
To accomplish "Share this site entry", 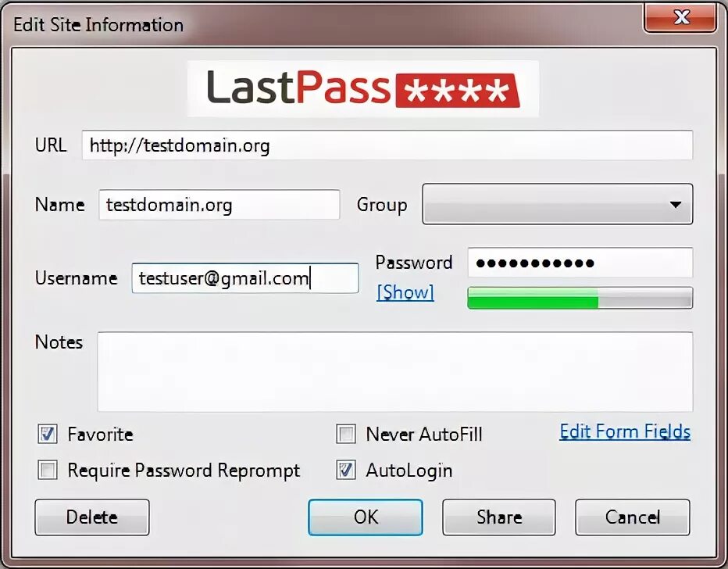I will pyautogui.click(x=499, y=517).
